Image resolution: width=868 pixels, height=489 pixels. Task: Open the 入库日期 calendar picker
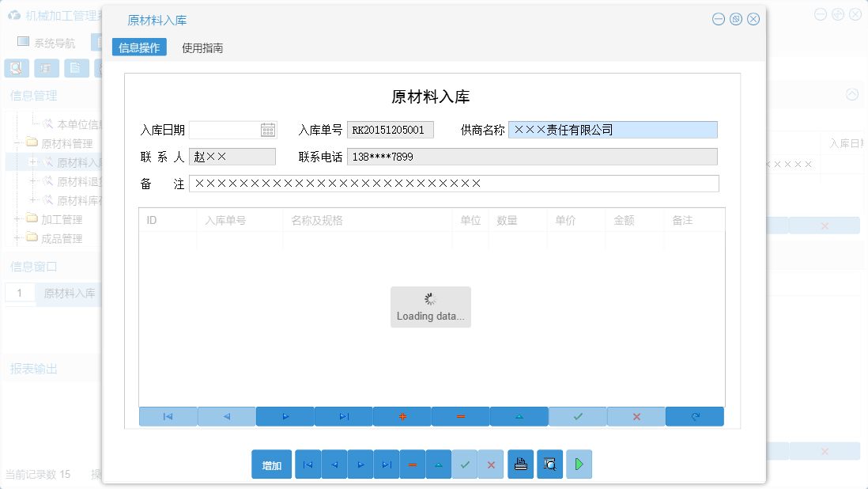click(x=269, y=130)
